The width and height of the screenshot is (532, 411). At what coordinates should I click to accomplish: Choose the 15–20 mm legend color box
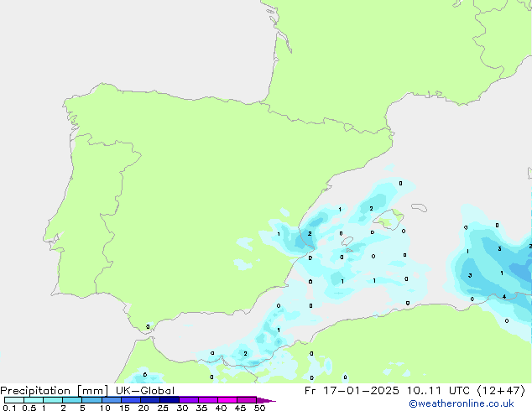pyautogui.click(x=131, y=400)
